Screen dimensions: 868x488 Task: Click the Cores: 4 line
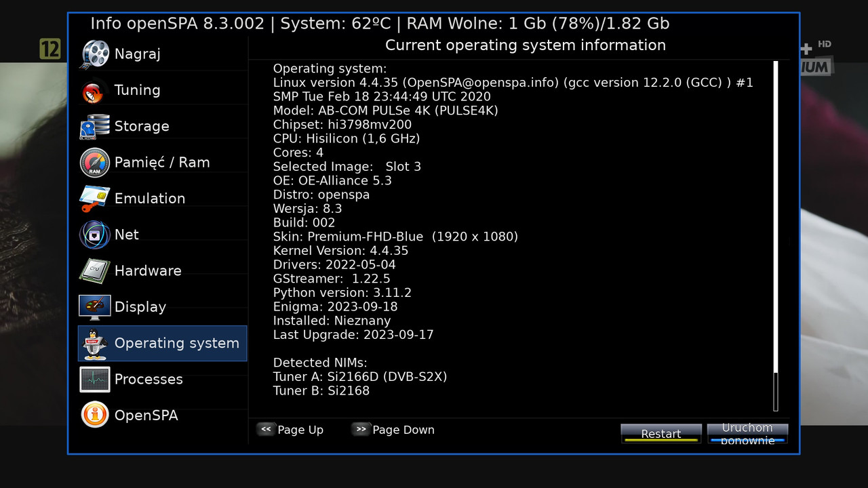(298, 152)
